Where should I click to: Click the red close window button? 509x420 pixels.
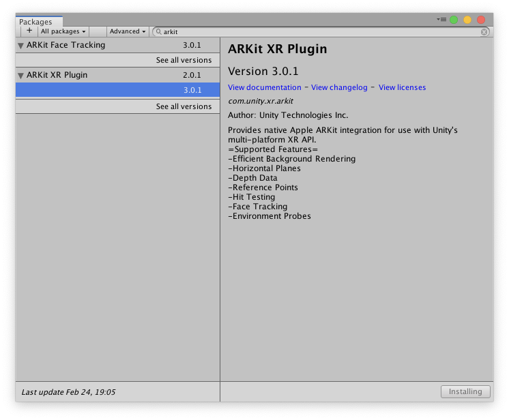[481, 20]
